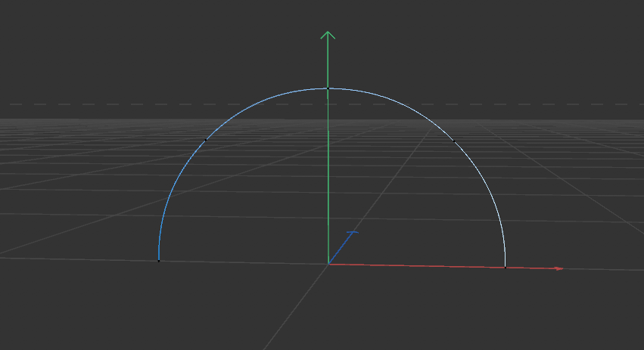Select the arc's right endpoint on the red axis
The width and height of the screenshot is (644, 350).
pyautogui.click(x=506, y=268)
